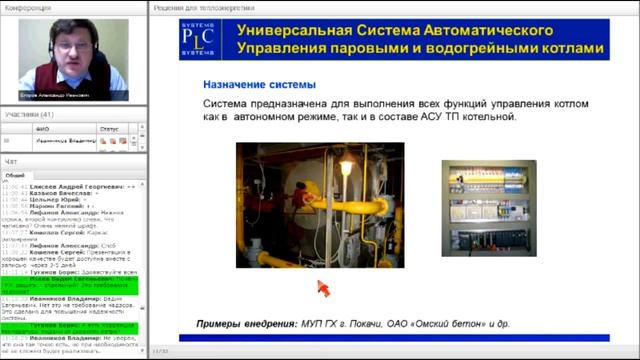Click the PLC Systems logo on slide

pyautogui.click(x=198, y=39)
